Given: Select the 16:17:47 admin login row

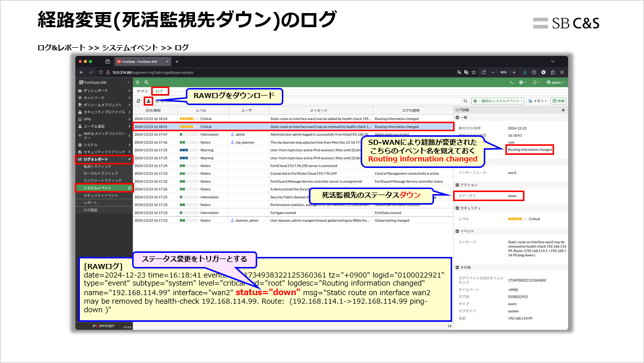Looking at the screenshot, I should tap(293, 134).
